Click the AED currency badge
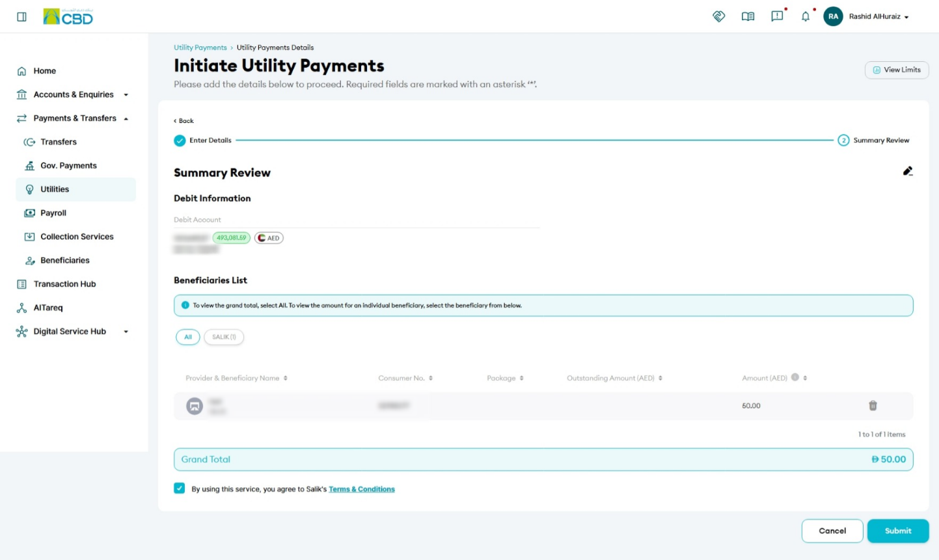 [x=269, y=238]
